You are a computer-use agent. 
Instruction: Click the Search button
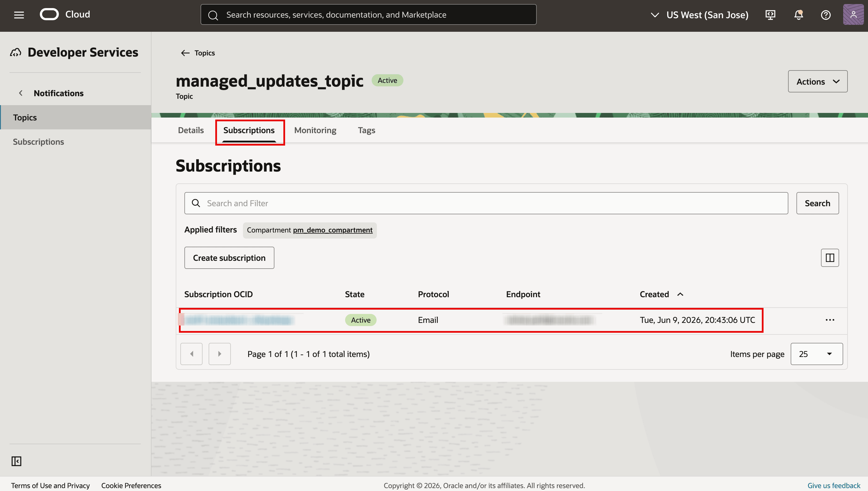pos(818,203)
